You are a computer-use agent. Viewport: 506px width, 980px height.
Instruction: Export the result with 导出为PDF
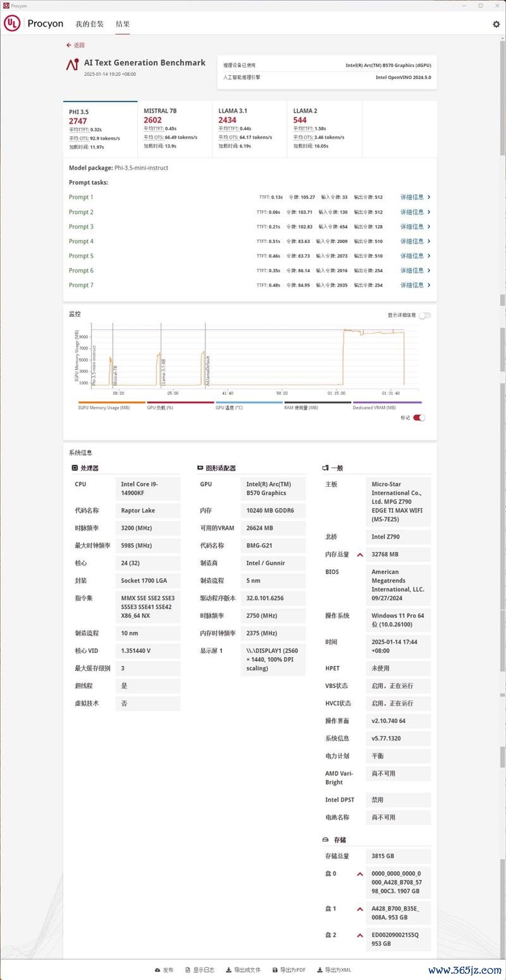click(289, 970)
